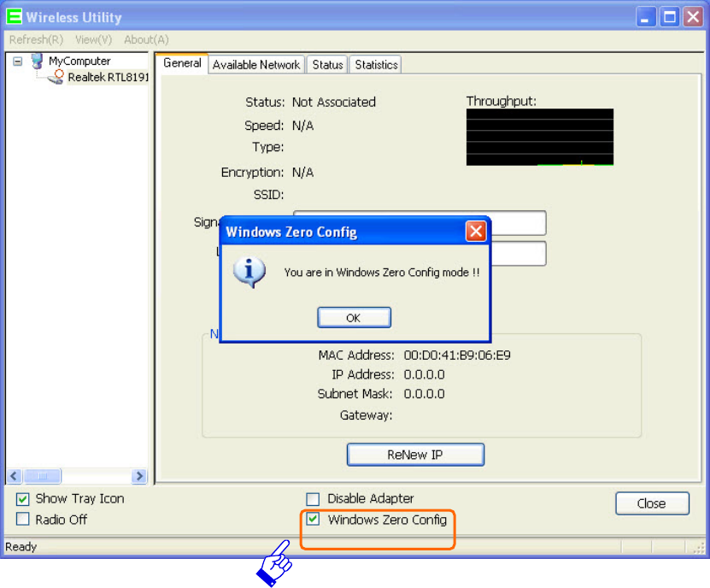Select the MyComputer computer icon
This screenshot has height=588, width=710.
37,61
